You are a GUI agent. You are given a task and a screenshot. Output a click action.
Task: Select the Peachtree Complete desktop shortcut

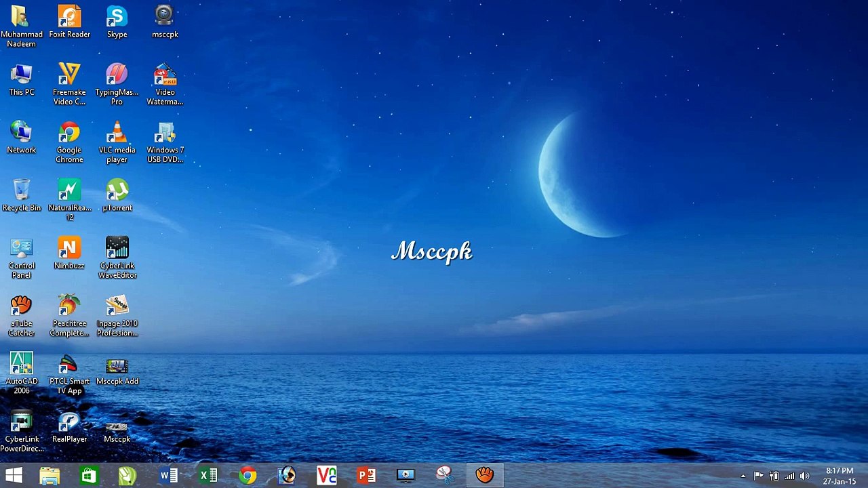69,316
